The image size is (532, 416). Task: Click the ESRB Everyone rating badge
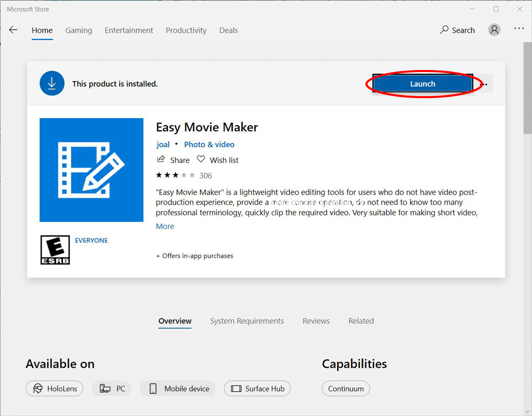(x=55, y=250)
